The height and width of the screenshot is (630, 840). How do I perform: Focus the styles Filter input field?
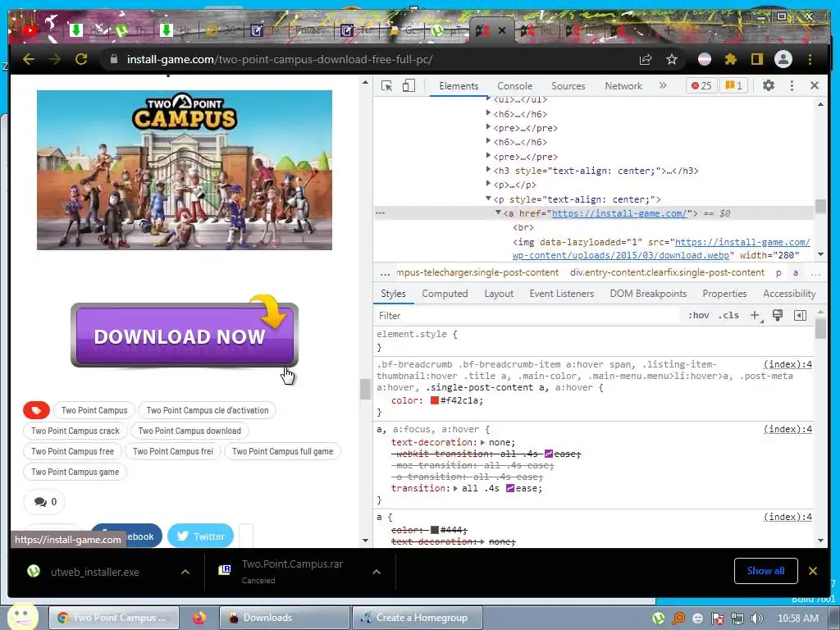(527, 316)
